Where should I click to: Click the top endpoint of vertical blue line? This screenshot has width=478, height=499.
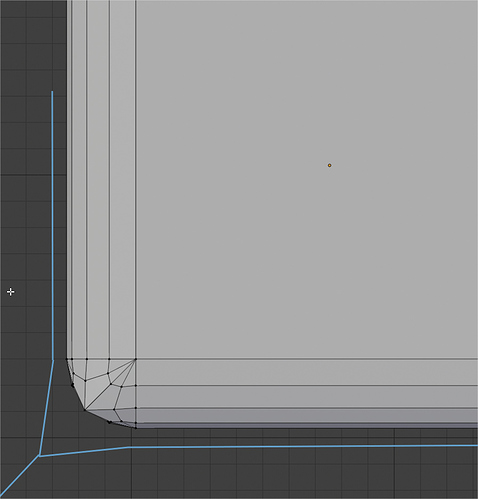(52, 92)
